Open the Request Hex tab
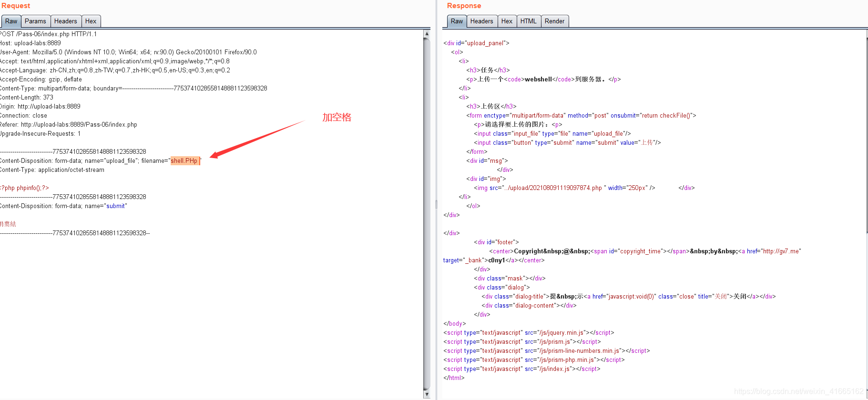The image size is (868, 400). point(91,21)
